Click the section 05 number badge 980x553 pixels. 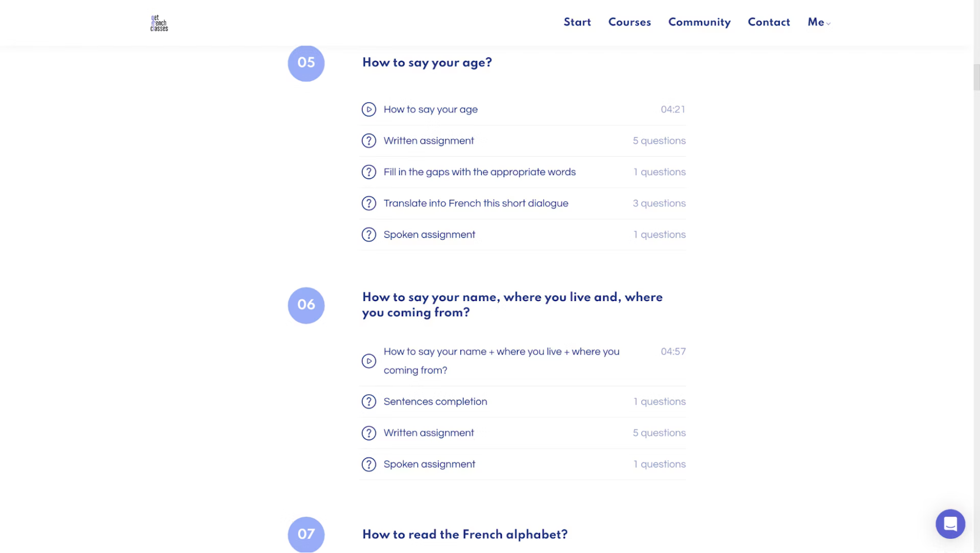pos(306,63)
